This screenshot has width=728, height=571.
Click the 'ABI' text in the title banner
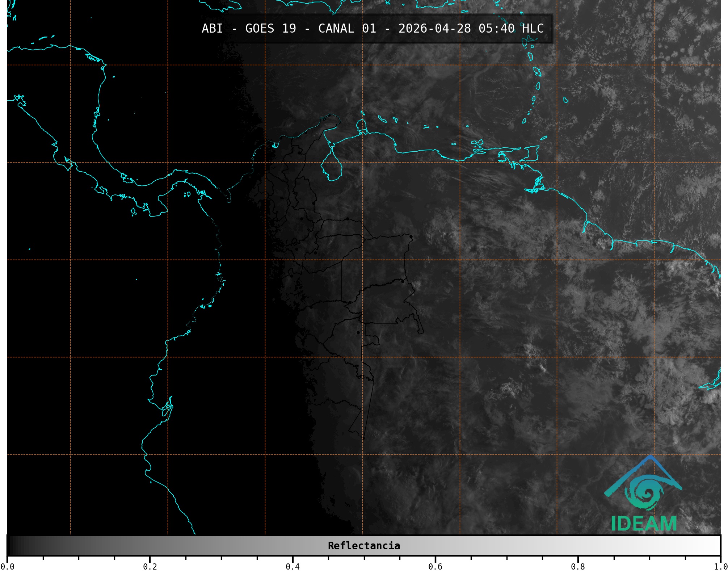(212, 29)
